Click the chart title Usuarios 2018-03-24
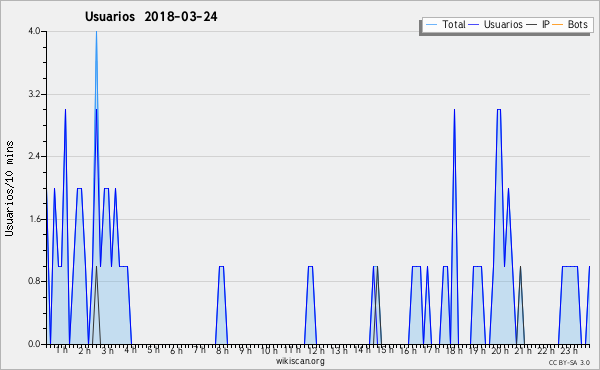 [x=151, y=16]
